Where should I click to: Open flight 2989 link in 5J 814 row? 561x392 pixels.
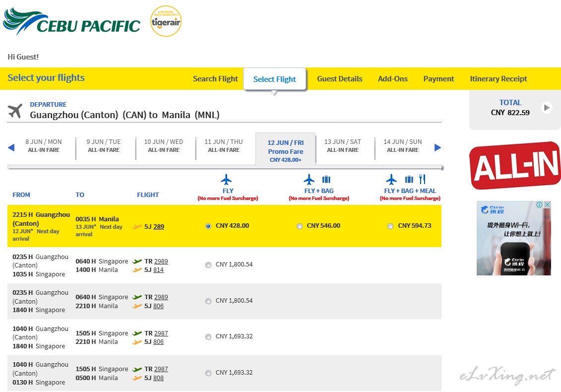click(161, 261)
